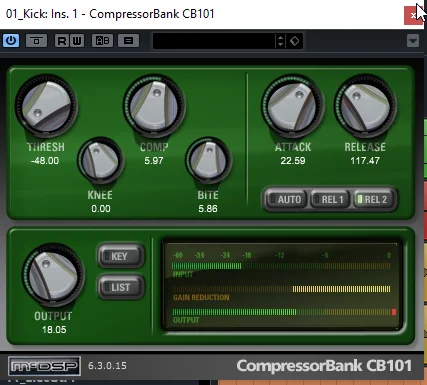Viewport: 427px width, 385px height.
Task: Click the knee value 0.00
Action: 101,209
